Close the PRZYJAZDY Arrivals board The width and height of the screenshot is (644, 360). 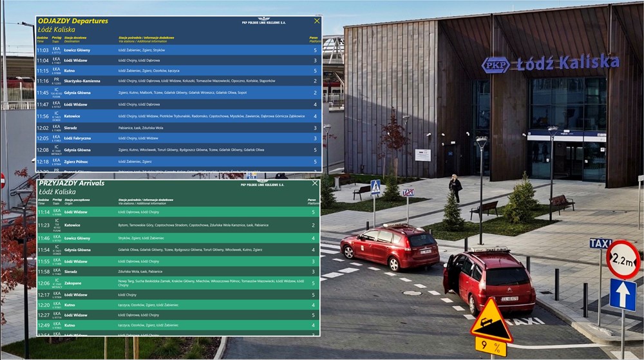[x=315, y=184]
